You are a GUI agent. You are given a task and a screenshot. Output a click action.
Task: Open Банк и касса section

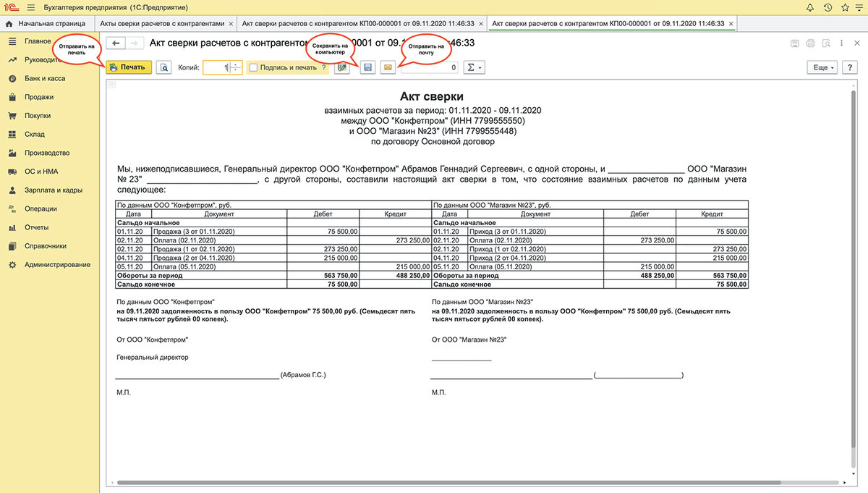click(44, 78)
